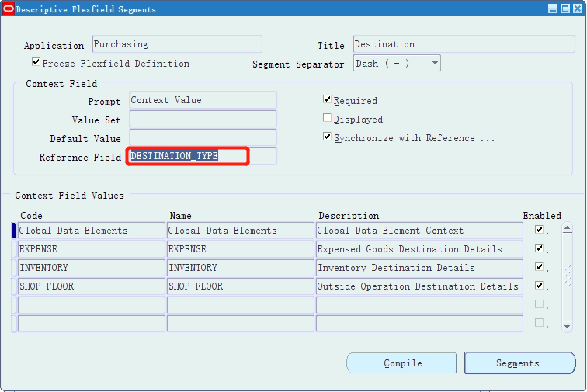Click the empty Default Value field

[x=203, y=137]
